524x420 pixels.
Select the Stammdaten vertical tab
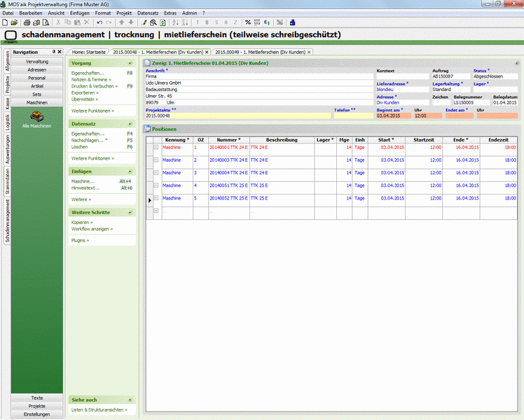[x=7, y=181]
